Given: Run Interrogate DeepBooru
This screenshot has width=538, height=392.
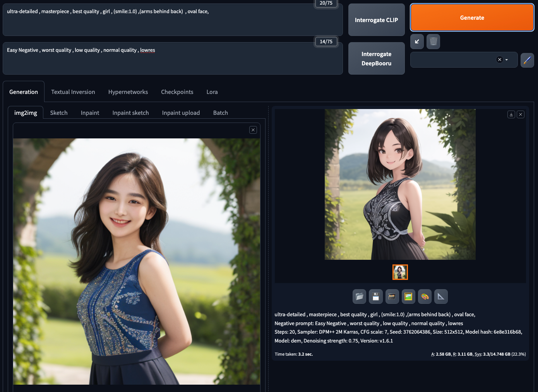Looking at the screenshot, I should 376,58.
